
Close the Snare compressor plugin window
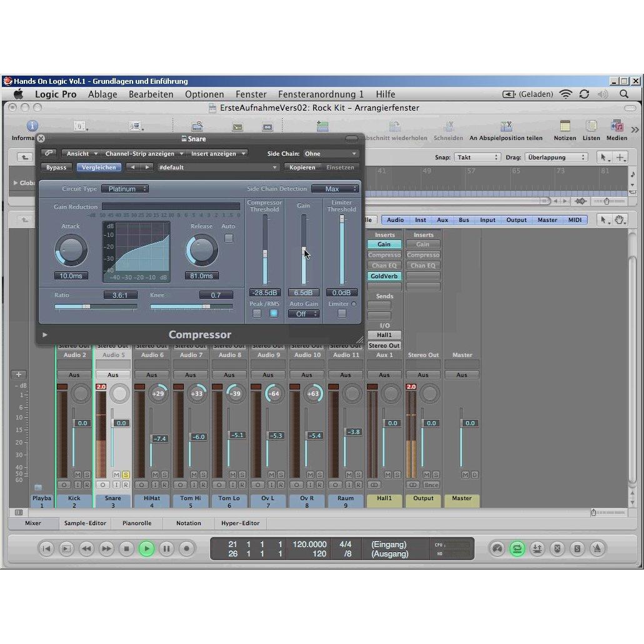[41, 138]
